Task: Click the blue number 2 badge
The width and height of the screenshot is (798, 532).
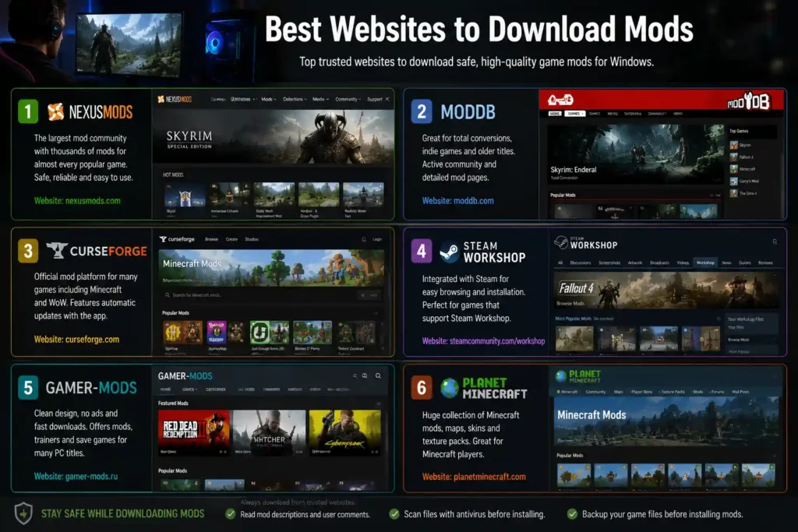Action: (x=422, y=111)
